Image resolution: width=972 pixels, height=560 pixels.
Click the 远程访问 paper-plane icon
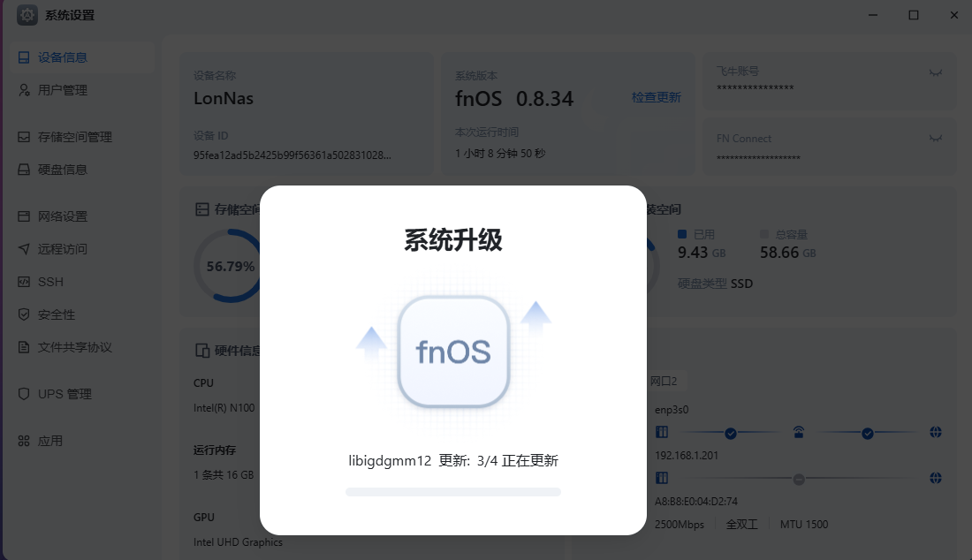pos(24,249)
